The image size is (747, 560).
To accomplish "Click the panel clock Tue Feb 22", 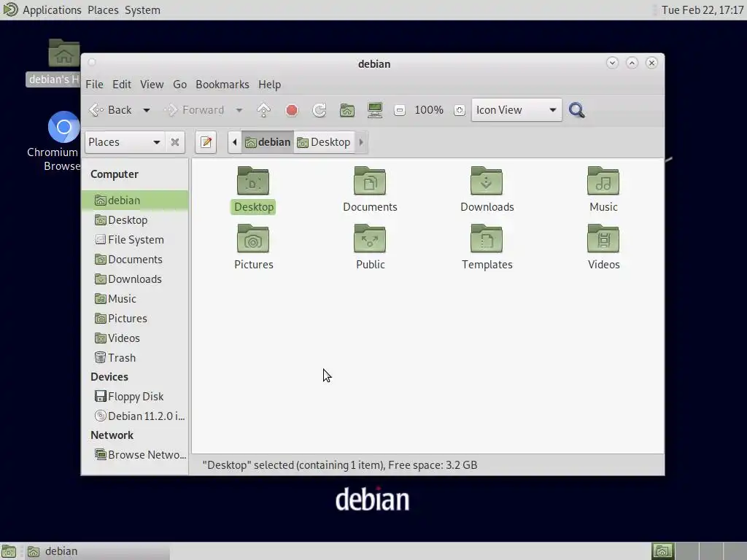I will click(x=703, y=10).
